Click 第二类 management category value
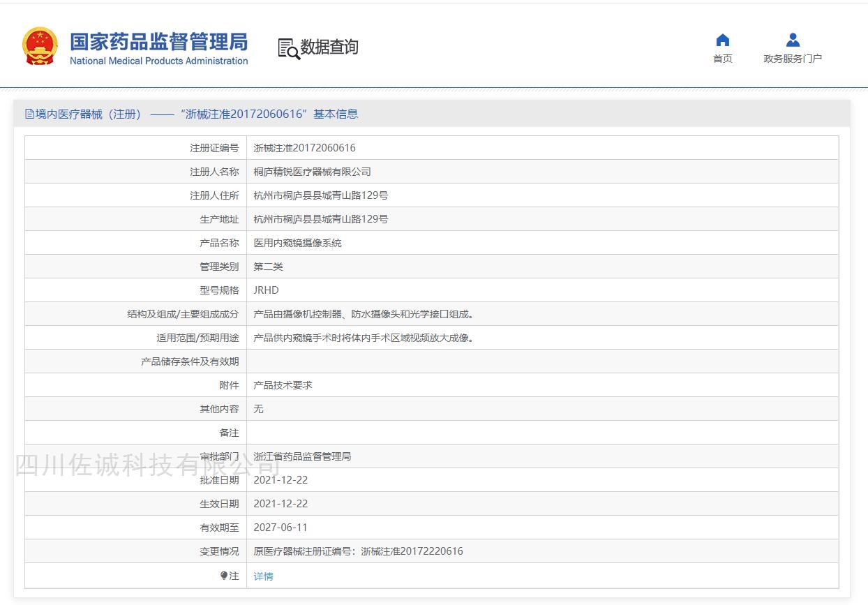The width and height of the screenshot is (868, 605). tap(268, 267)
